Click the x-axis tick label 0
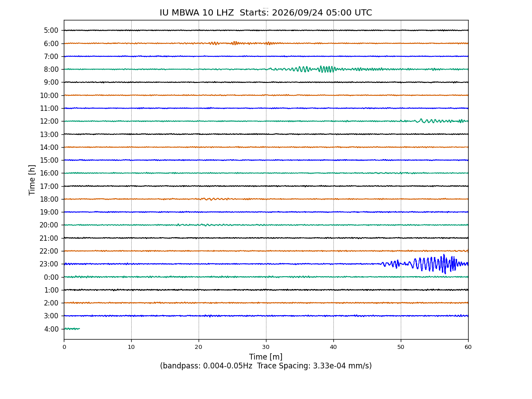 point(64,347)
